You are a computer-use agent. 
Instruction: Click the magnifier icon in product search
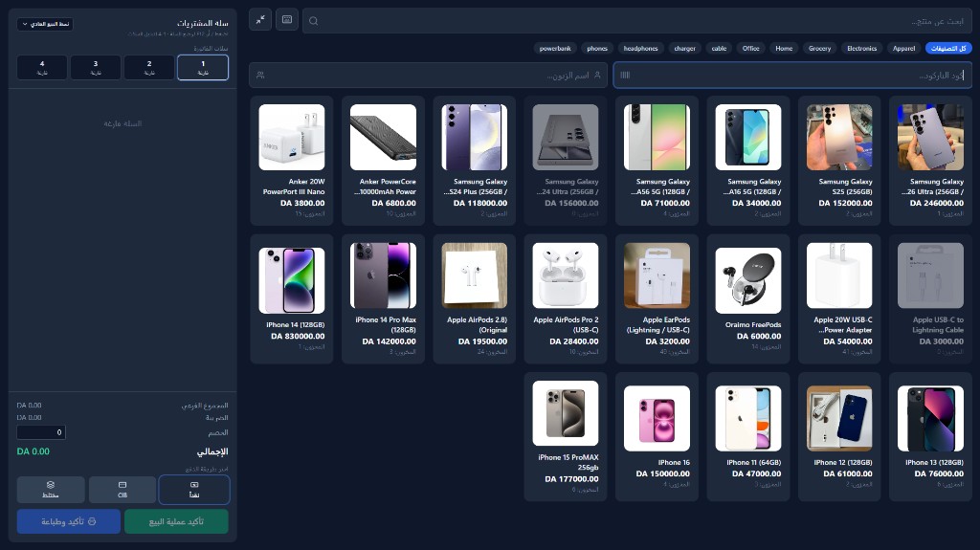314,21
